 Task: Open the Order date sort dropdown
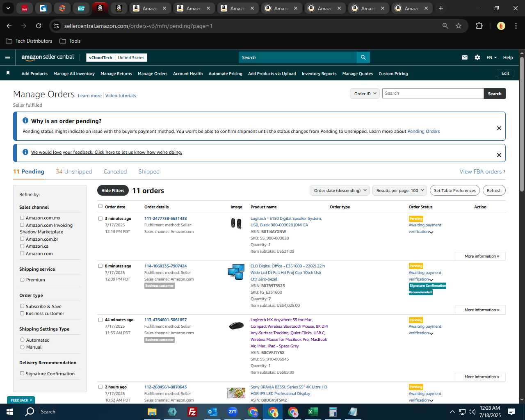340,190
